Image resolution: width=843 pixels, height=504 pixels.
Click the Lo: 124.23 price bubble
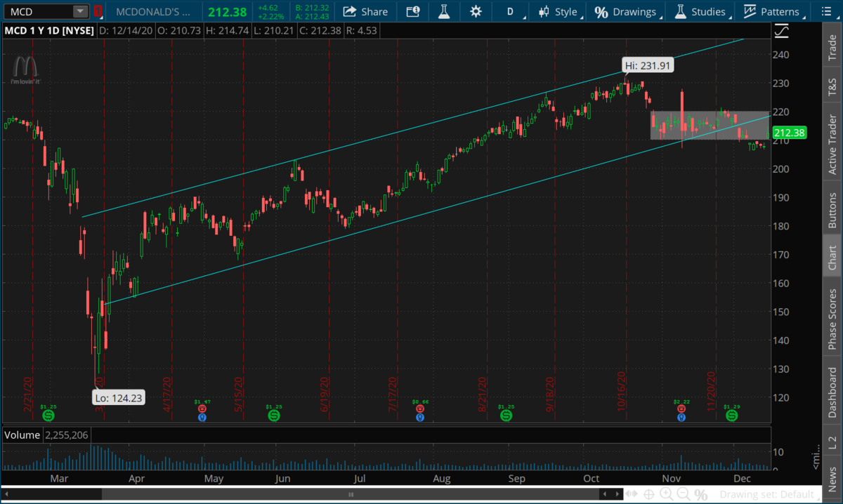pos(119,398)
